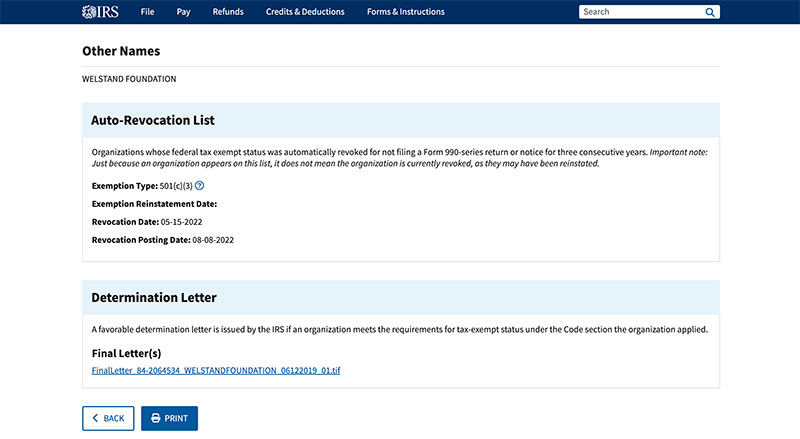Select the italic Important note text
Image resolution: width=800 pixels, height=439 pixels.
point(399,158)
